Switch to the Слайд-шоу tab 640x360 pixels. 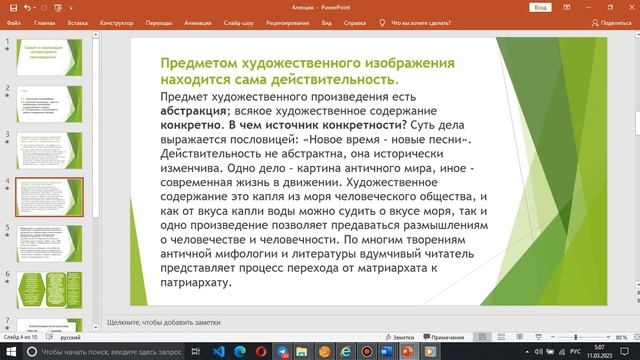[x=239, y=23]
